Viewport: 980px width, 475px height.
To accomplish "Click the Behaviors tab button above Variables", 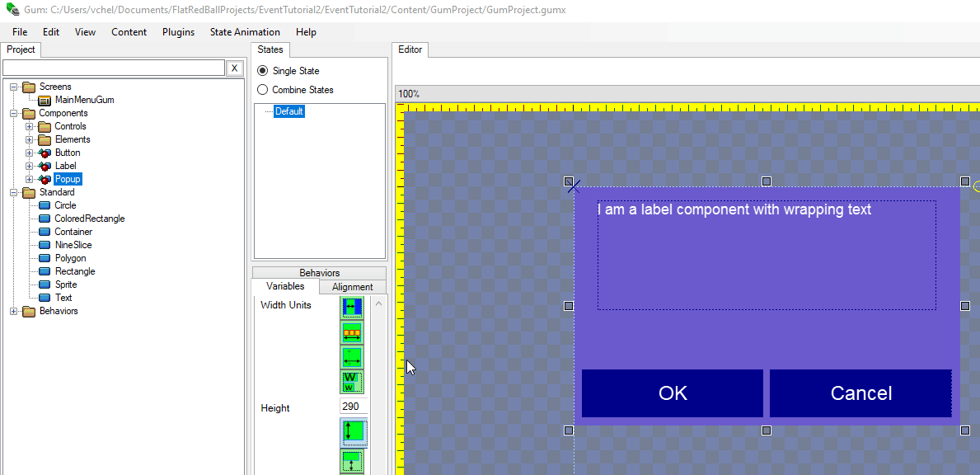I will tap(319, 273).
